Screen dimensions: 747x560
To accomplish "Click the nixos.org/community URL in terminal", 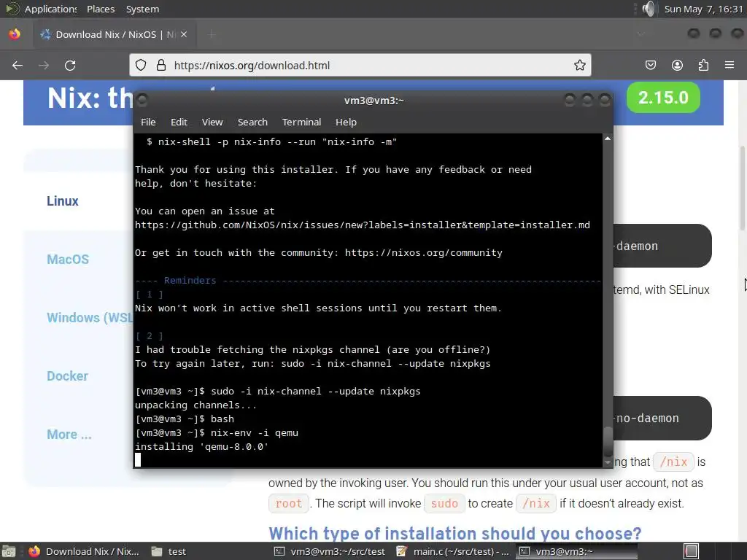I will [423, 252].
